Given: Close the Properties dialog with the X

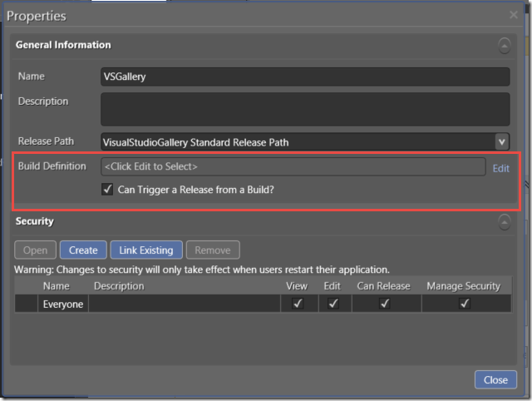Looking at the screenshot, I should point(514,15).
